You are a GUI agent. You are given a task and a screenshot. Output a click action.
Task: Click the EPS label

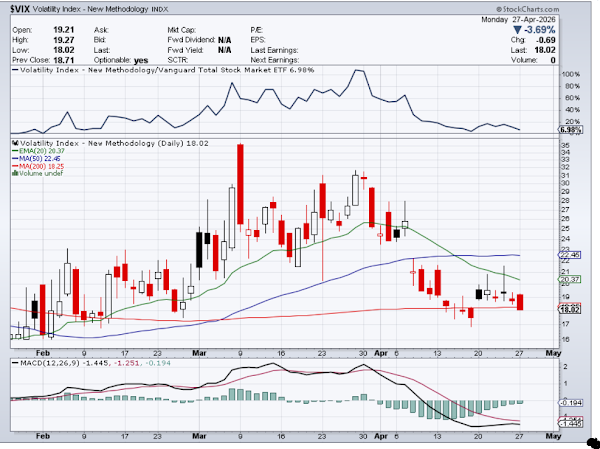tap(258, 40)
